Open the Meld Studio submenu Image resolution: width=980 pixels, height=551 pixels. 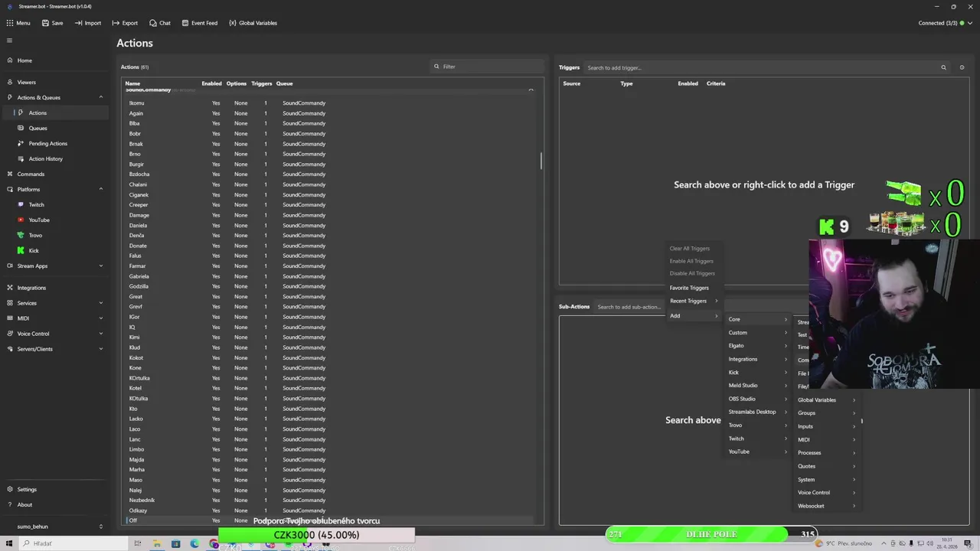pos(757,386)
